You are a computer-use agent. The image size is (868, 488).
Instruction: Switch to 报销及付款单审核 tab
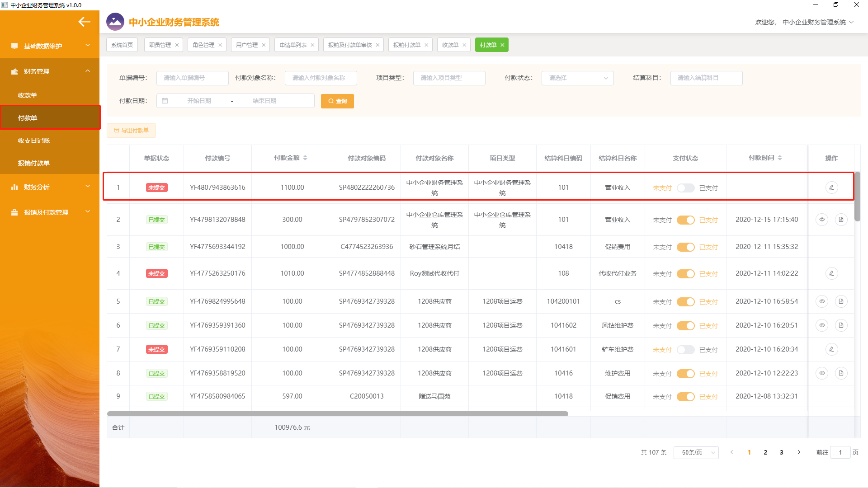(350, 45)
